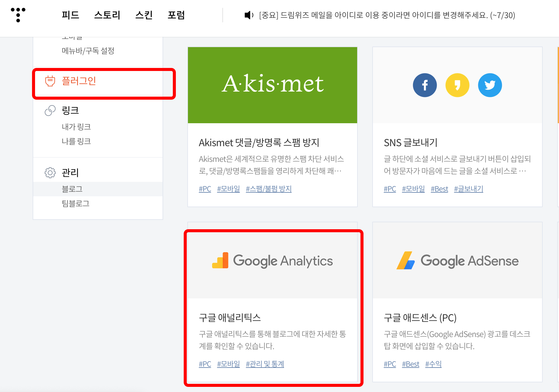
Task: Open 블로그 under 관리 in sidebar
Action: tap(98, 189)
